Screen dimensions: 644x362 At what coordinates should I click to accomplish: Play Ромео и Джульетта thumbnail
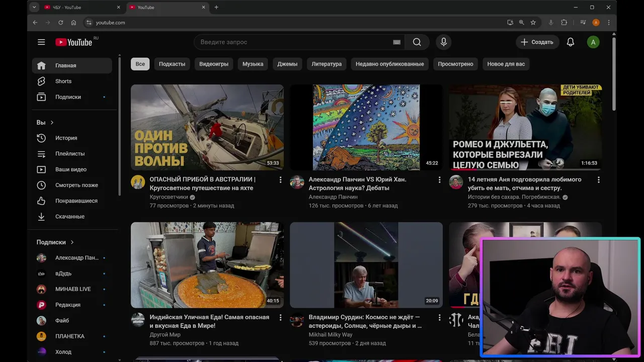pos(525,127)
